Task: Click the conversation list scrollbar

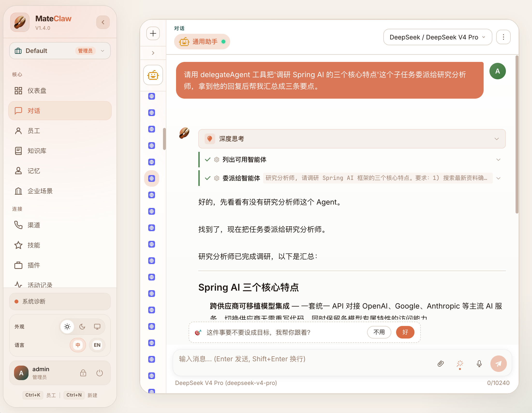Action: point(164,139)
